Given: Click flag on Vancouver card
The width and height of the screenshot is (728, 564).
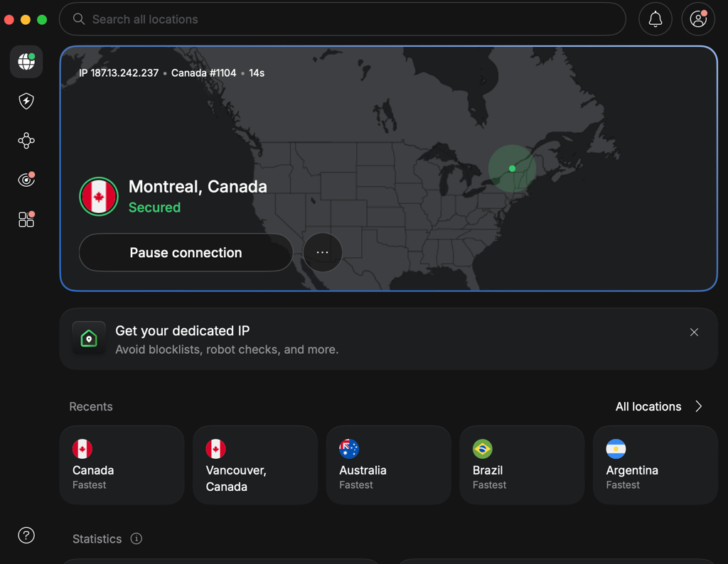Looking at the screenshot, I should coord(215,448).
